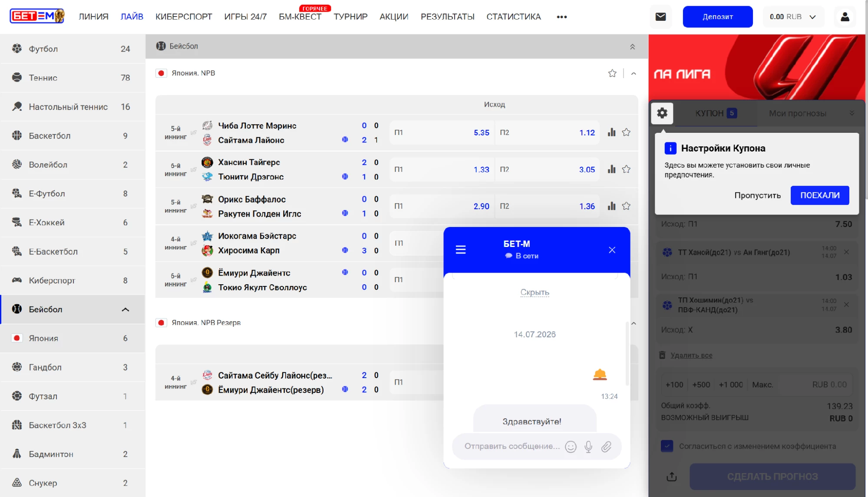Open the emoji picker in chat
Image resolution: width=868 pixels, height=497 pixels.
[x=571, y=446]
